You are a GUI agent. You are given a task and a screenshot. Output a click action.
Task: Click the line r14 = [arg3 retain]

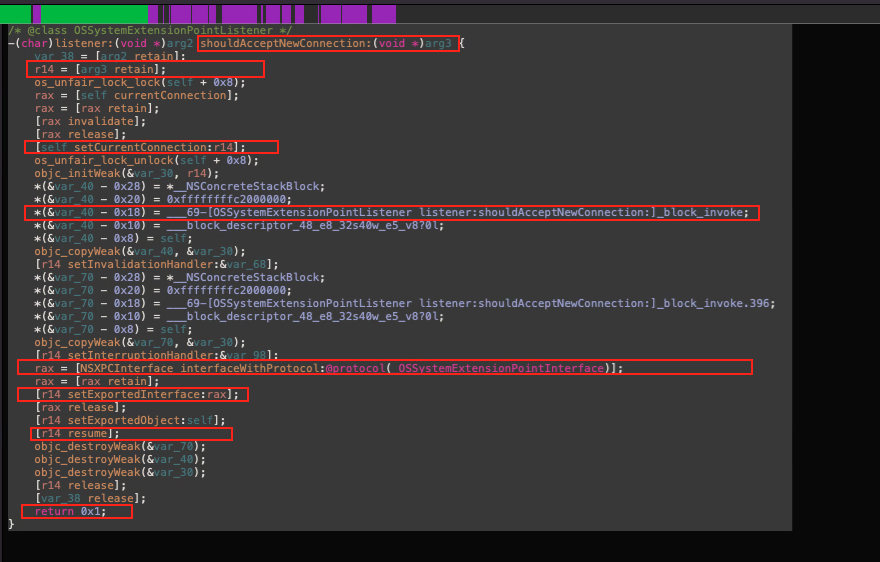tap(100, 69)
